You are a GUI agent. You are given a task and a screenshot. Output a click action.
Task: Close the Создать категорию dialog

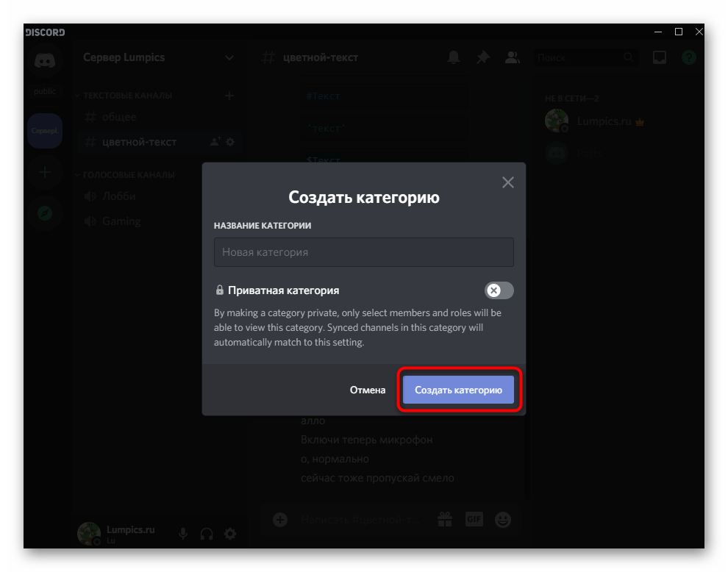(x=508, y=182)
